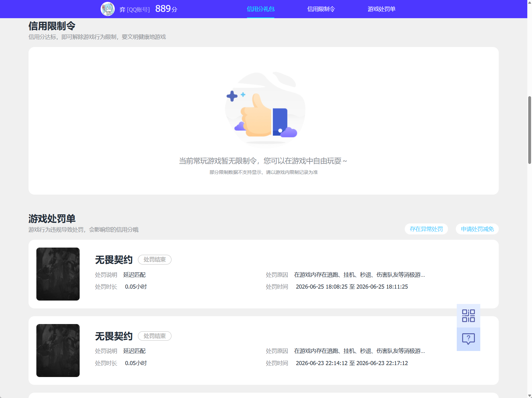
Task: Click date range 2026-06-25 18:08:25 至 18:11:25
Action: [x=352, y=287]
